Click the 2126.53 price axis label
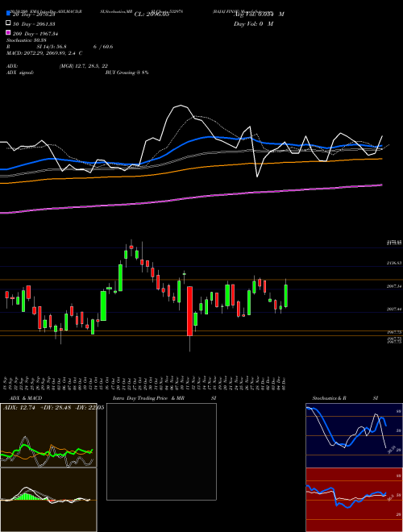This screenshot has width=403, height=532. point(394,263)
